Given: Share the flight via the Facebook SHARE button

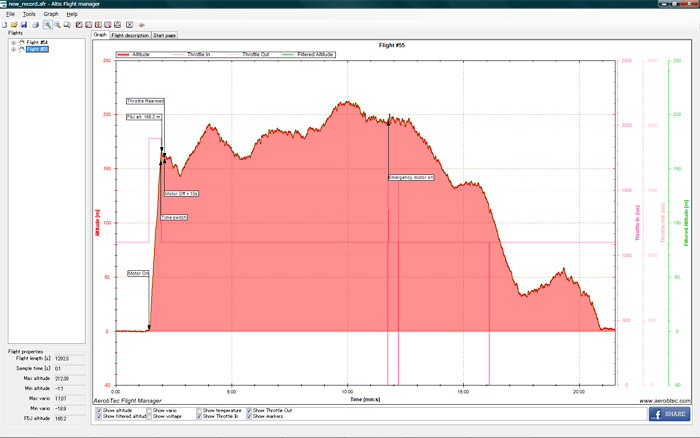Looking at the screenshot, I should pyautogui.click(x=669, y=414).
